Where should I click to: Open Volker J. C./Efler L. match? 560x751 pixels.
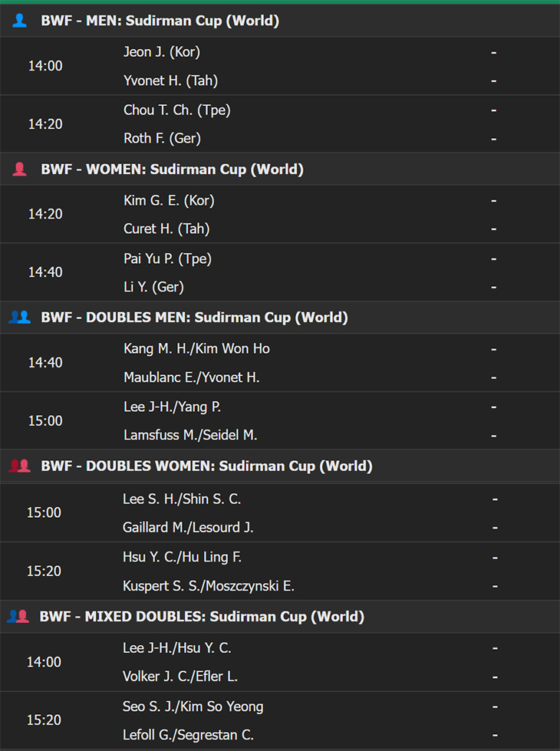280,662
